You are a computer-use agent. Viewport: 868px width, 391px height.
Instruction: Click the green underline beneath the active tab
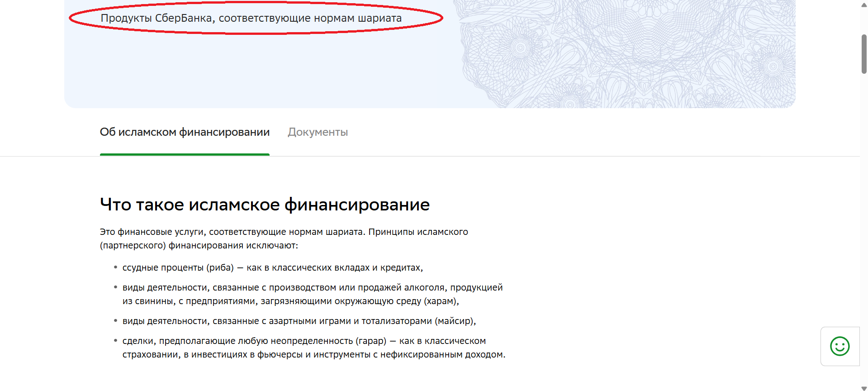point(185,154)
